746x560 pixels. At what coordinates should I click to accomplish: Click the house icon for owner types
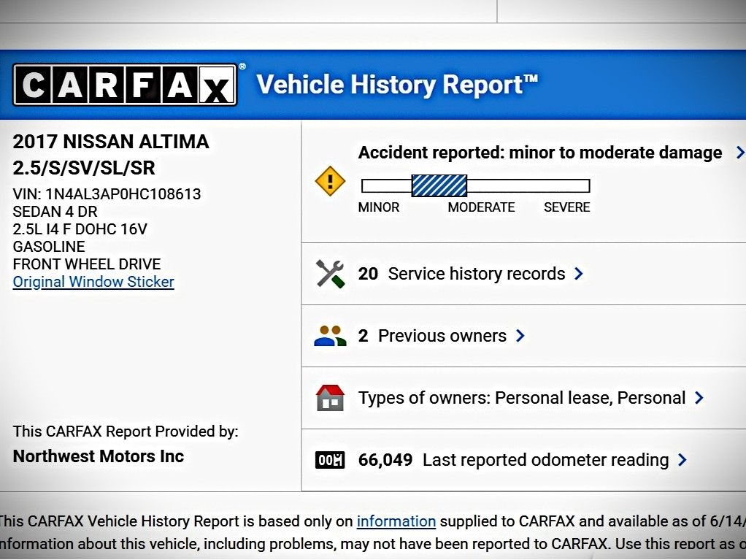point(329,398)
